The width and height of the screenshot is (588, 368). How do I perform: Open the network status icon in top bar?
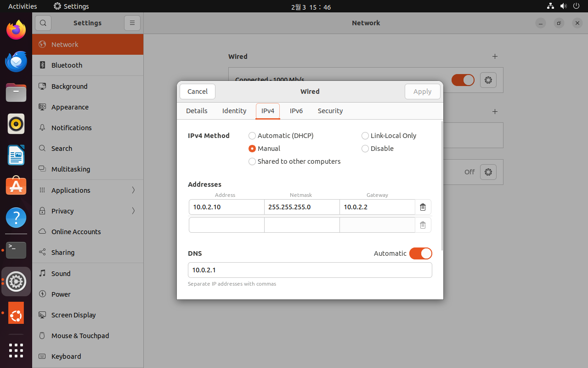click(550, 6)
